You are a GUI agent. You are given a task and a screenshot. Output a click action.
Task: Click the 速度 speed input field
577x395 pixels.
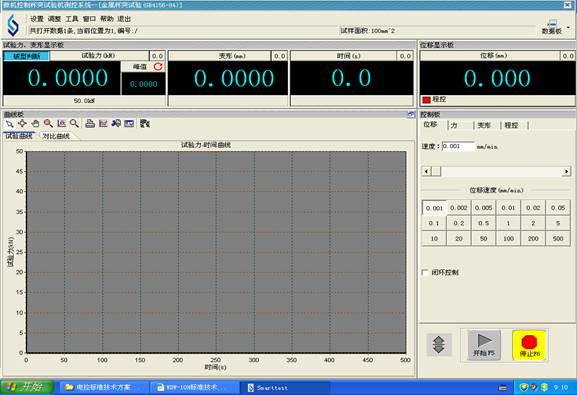[x=458, y=146]
